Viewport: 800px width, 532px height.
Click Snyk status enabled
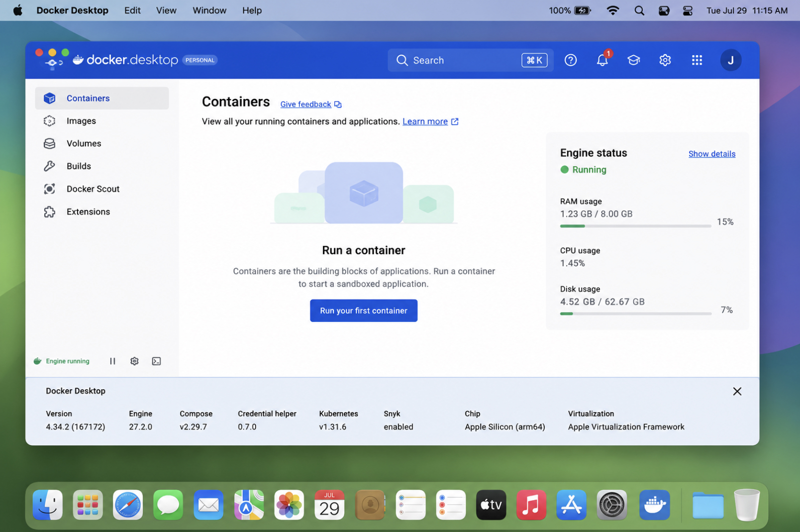pos(399,427)
